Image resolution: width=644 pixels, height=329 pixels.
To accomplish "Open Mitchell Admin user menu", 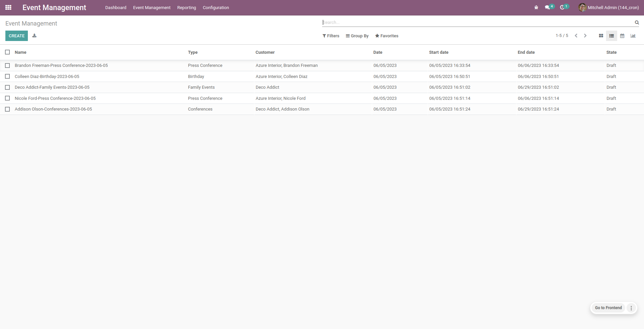I will click(608, 7).
